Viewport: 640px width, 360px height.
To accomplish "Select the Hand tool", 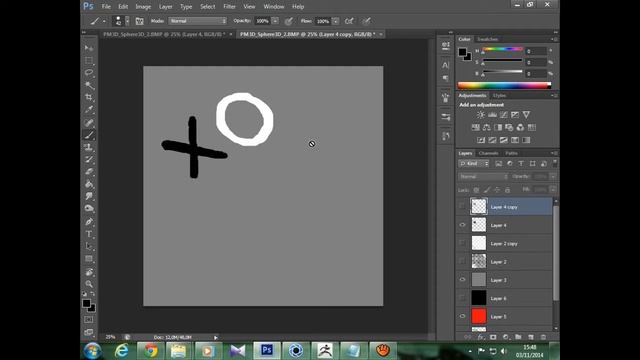I will pos(89,272).
